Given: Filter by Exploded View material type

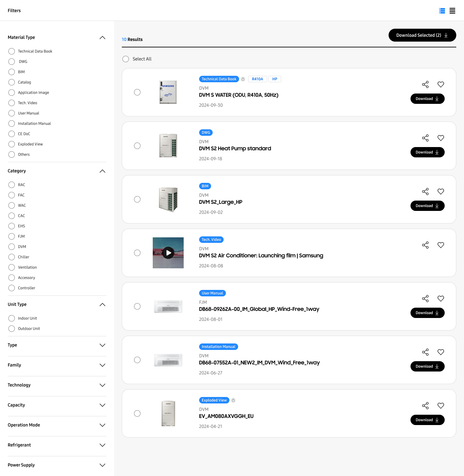Looking at the screenshot, I should (12, 144).
